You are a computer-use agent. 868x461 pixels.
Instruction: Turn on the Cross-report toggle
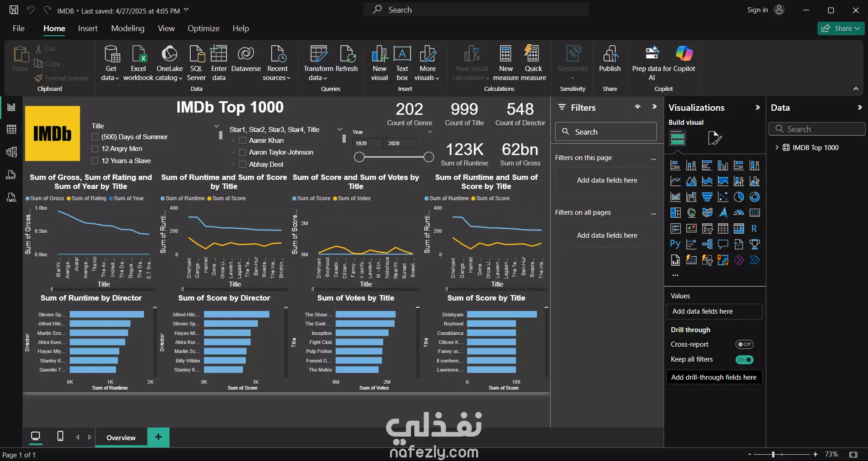[744, 344]
